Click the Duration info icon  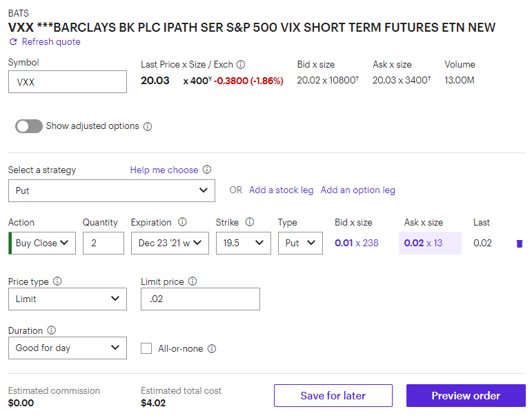pos(52,330)
